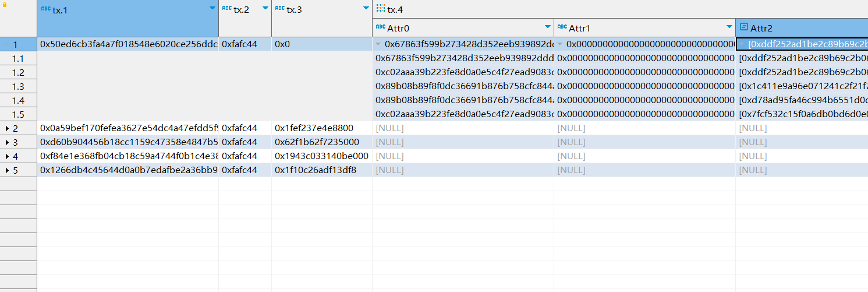This screenshot has height=292, width=868.
Task: Click the ABC type icon of tx.2
Action: click(x=227, y=9)
